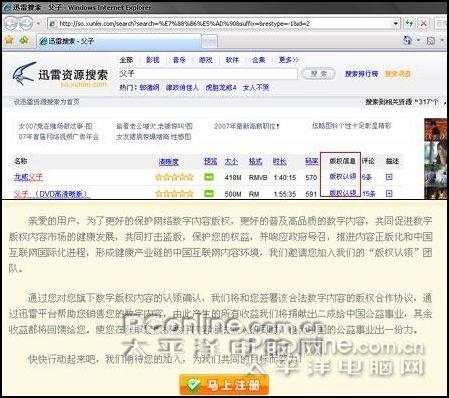Click the first hot keyword after 热门
The height and width of the screenshot is (398, 449).
pos(149,88)
